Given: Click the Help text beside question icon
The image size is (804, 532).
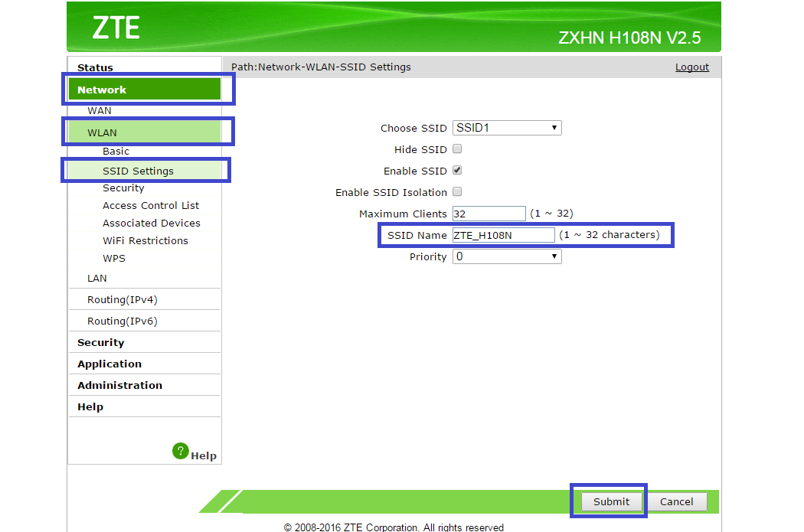Looking at the screenshot, I should point(204,455).
